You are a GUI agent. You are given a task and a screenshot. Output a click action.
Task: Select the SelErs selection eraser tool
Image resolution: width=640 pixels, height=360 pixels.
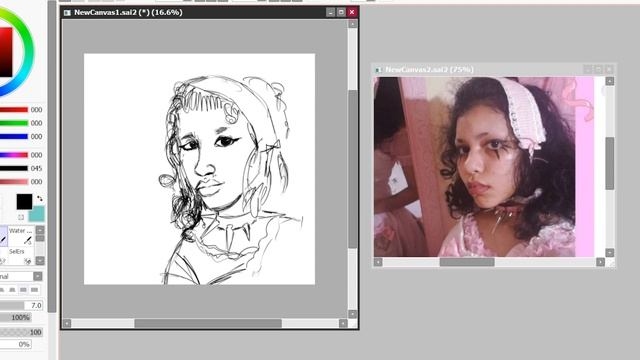[21, 256]
